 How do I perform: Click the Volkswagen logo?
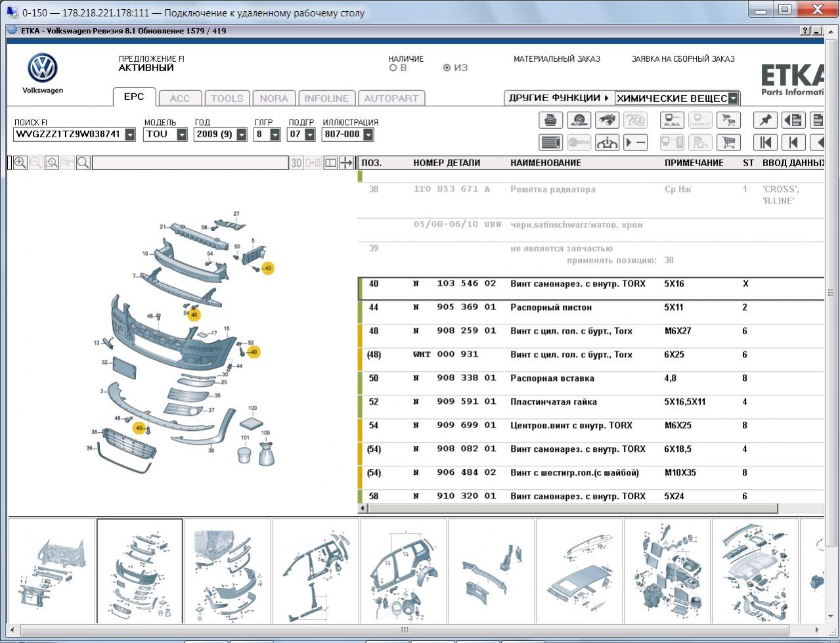43,68
